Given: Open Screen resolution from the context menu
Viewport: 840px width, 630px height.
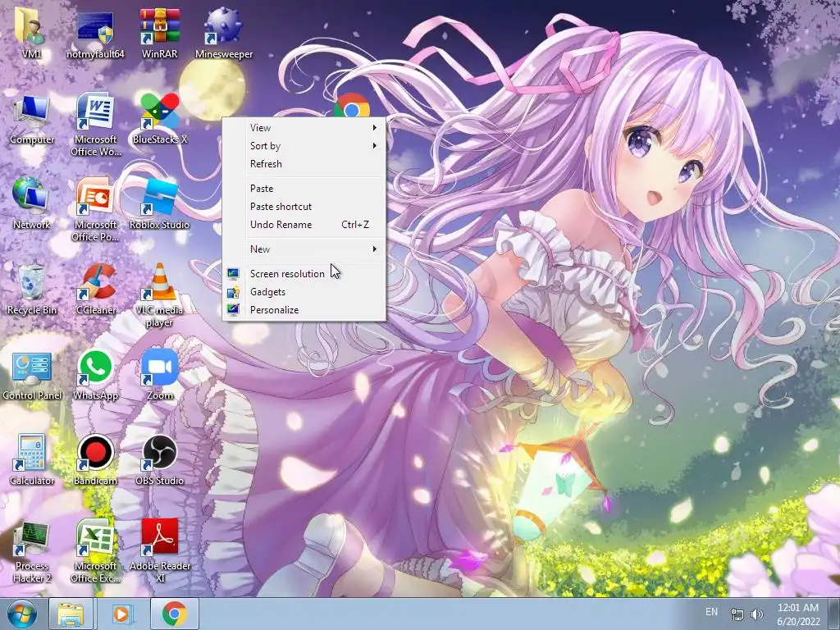Looking at the screenshot, I should click(x=304, y=274).
